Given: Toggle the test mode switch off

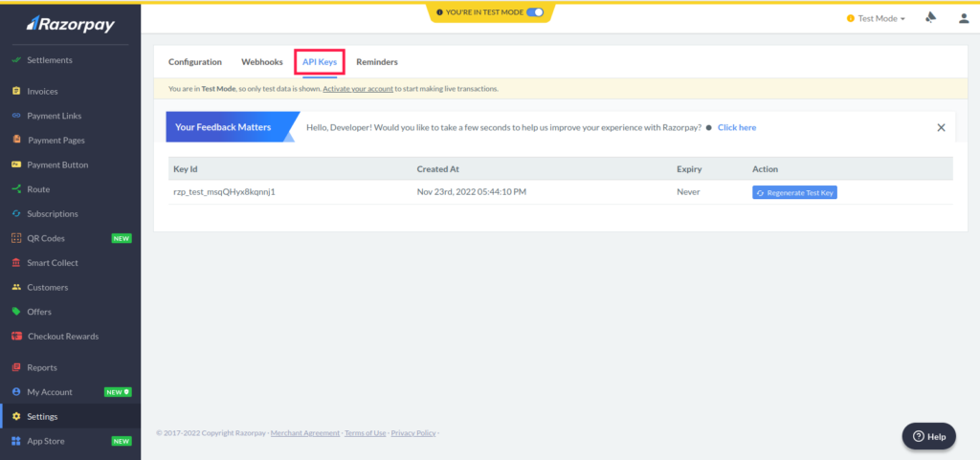Looking at the screenshot, I should pyautogui.click(x=535, y=12).
